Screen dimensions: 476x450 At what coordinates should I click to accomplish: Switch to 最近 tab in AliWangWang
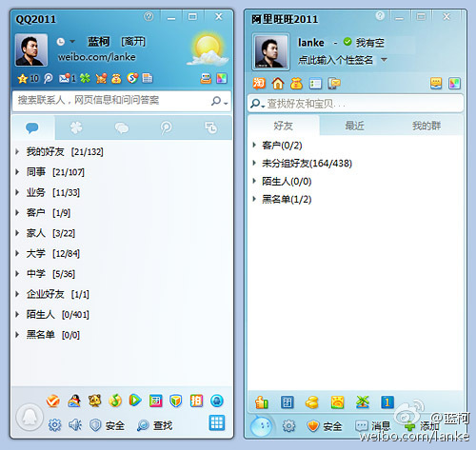click(x=354, y=126)
